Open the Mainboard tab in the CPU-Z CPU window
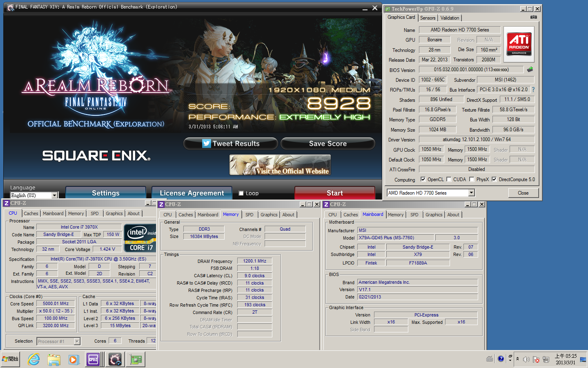Screen dimensions: 588x368 click(x=53, y=213)
